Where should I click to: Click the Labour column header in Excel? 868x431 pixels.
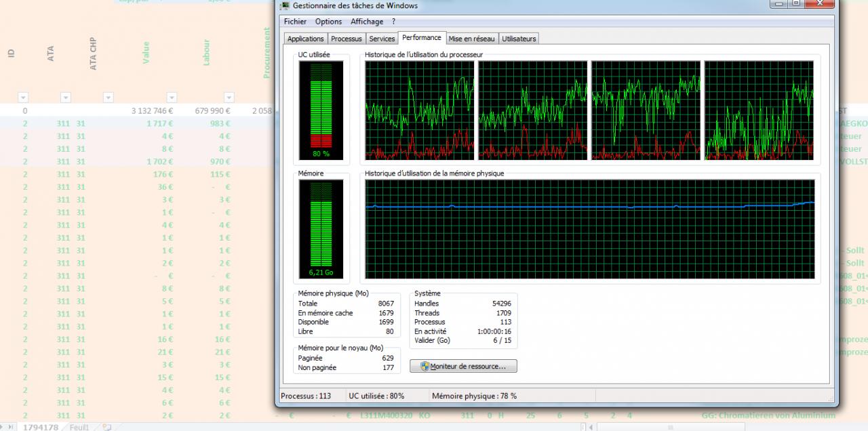coord(206,52)
